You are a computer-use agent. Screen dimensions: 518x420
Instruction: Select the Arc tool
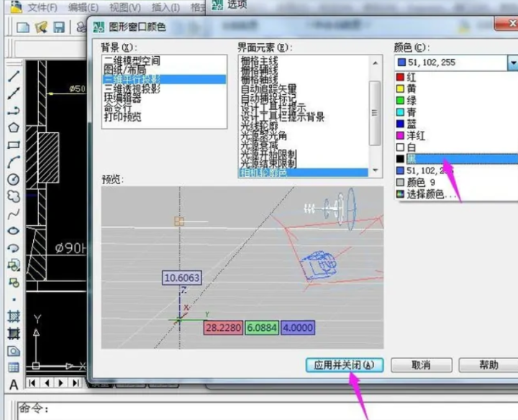pyautogui.click(x=14, y=162)
